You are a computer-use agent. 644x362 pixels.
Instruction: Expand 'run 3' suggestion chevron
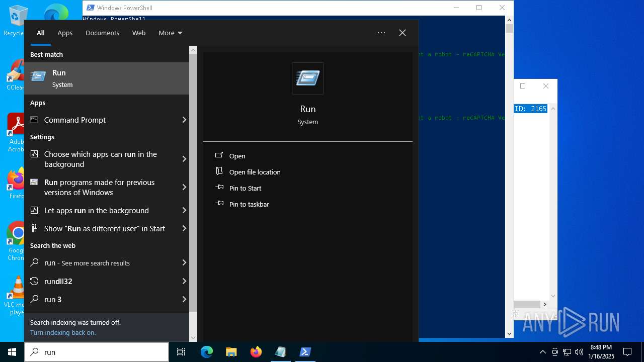(x=184, y=299)
